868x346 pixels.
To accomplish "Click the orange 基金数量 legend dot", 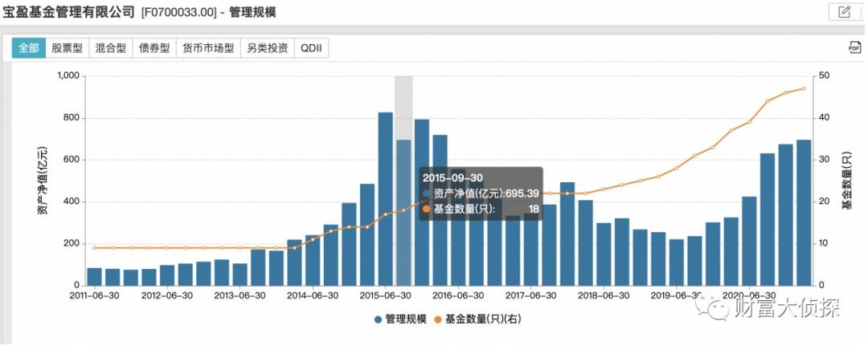I will point(438,320).
